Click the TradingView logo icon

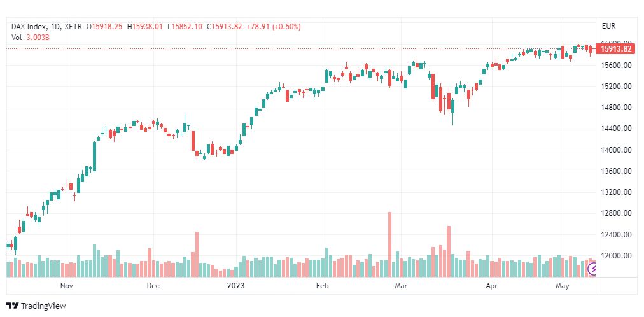point(12,306)
